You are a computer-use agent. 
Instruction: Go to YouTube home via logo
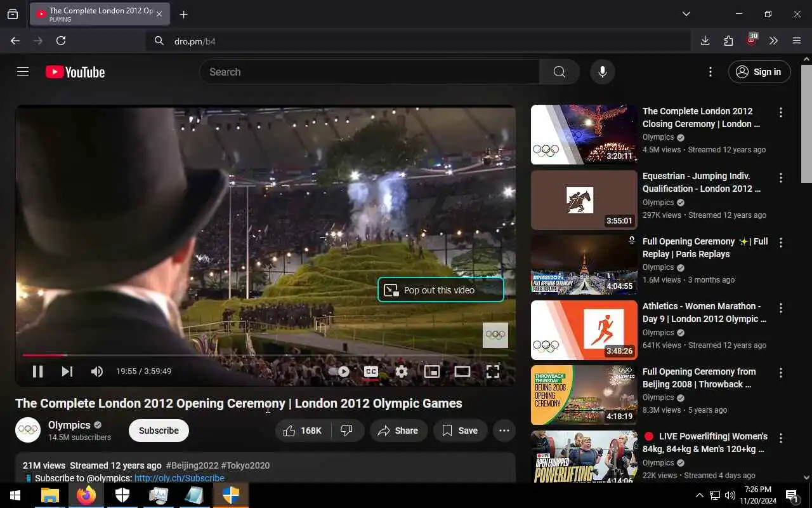pyautogui.click(x=75, y=72)
